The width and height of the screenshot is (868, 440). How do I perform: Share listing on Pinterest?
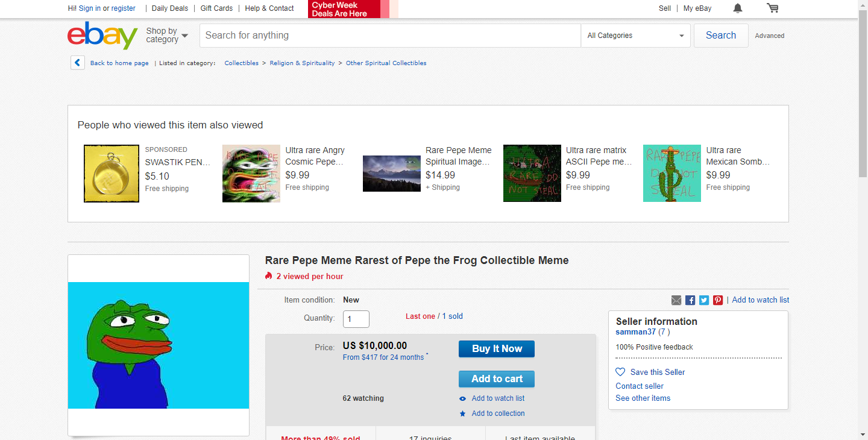coord(718,300)
